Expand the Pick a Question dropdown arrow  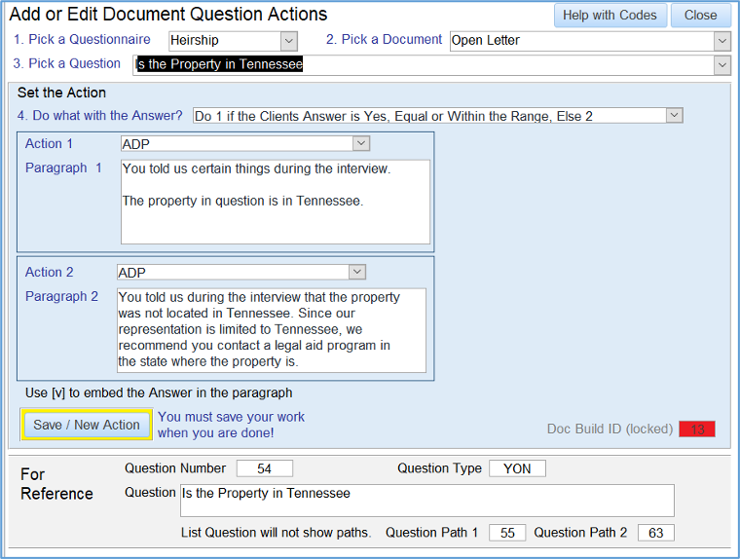(x=721, y=65)
